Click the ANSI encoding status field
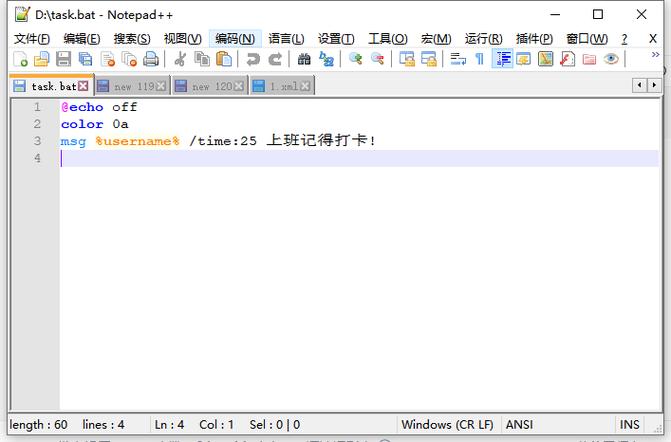 (519, 424)
